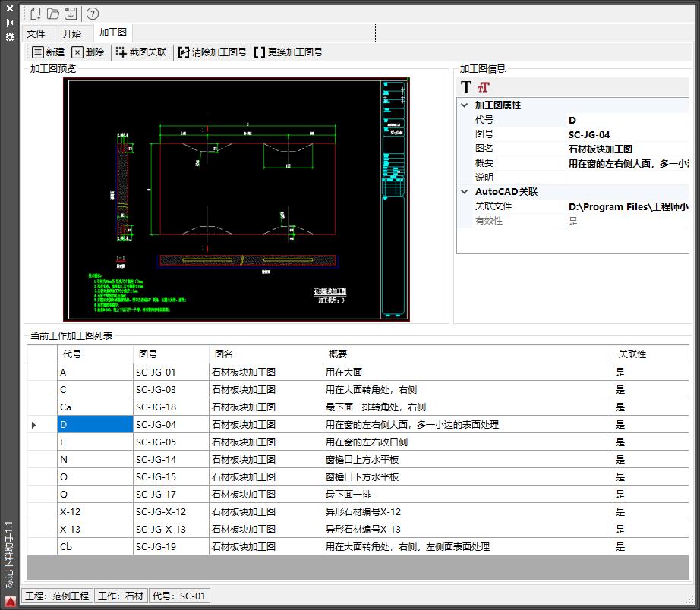Sort by the 代号 column header

(95, 354)
